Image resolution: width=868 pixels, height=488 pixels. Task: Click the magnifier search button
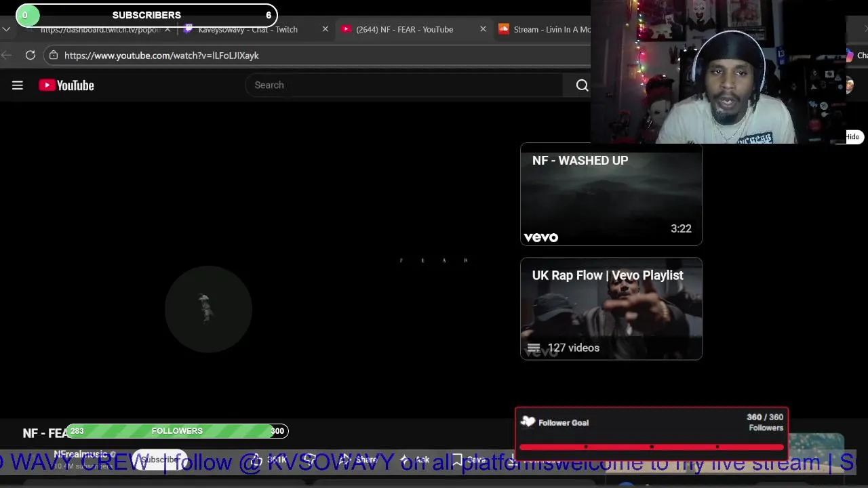(582, 85)
